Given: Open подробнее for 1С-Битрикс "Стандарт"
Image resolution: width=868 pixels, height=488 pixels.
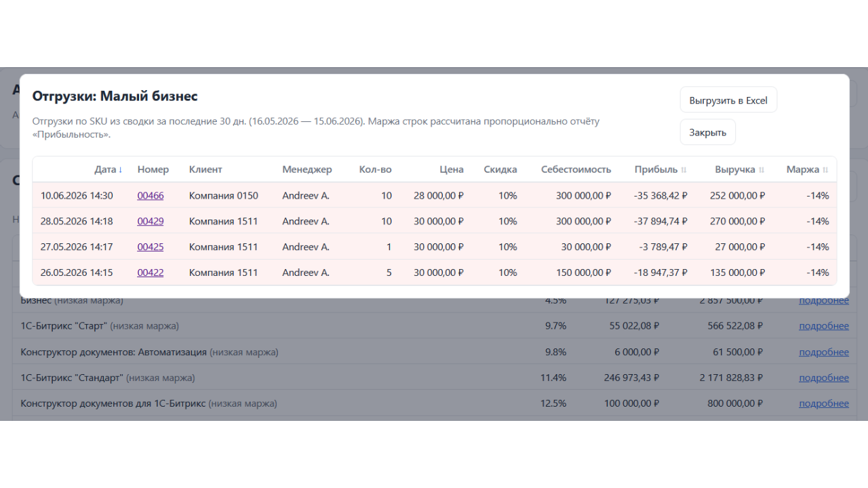Looking at the screenshot, I should pyautogui.click(x=824, y=378).
